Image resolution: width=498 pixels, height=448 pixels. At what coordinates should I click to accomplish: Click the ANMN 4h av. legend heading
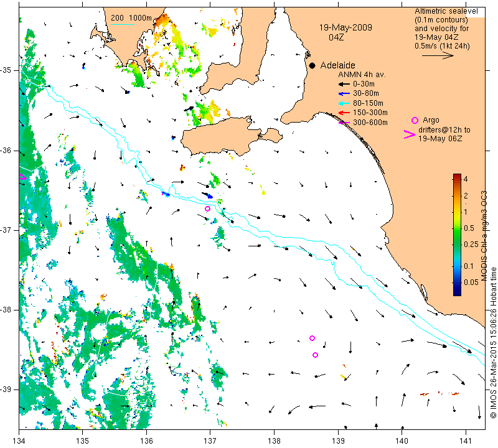click(362, 75)
